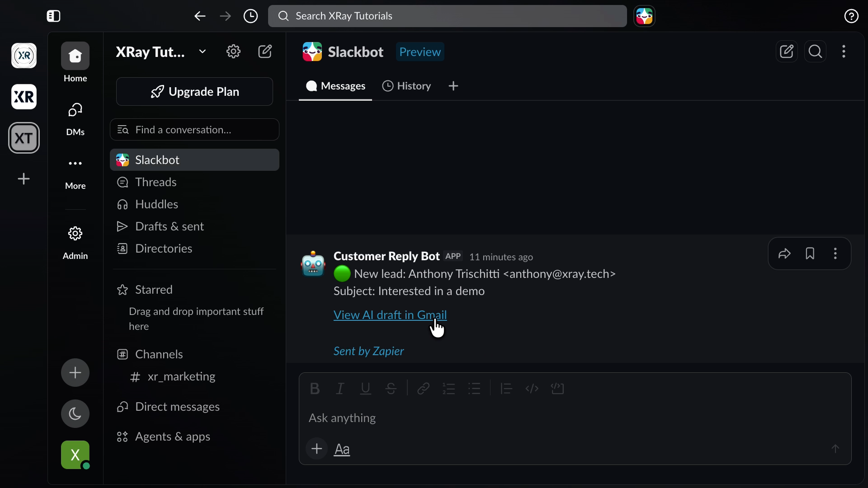This screenshot has height=488, width=868.
Task: Toggle blockquote formatting
Action: click(506, 389)
